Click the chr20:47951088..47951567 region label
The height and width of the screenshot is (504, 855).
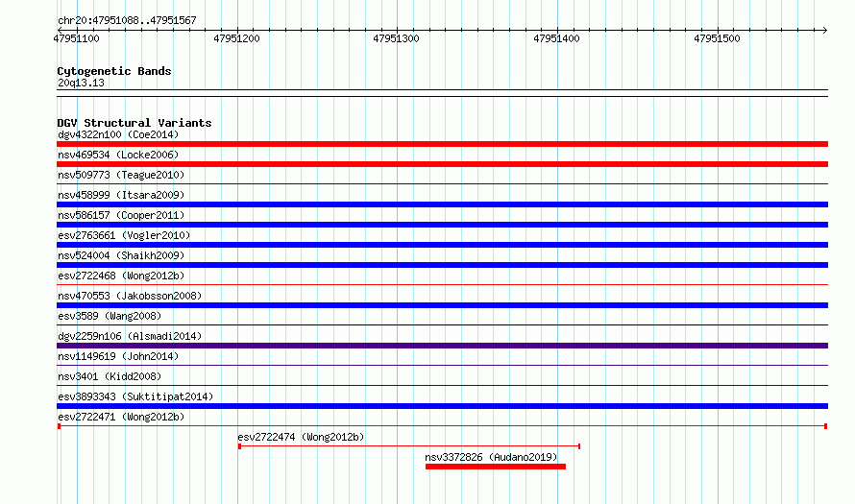[x=127, y=21]
